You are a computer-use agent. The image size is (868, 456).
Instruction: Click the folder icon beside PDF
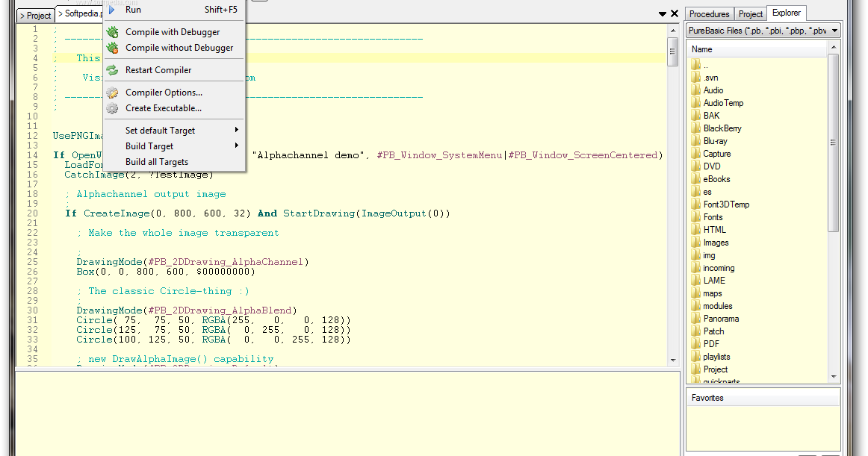point(696,343)
